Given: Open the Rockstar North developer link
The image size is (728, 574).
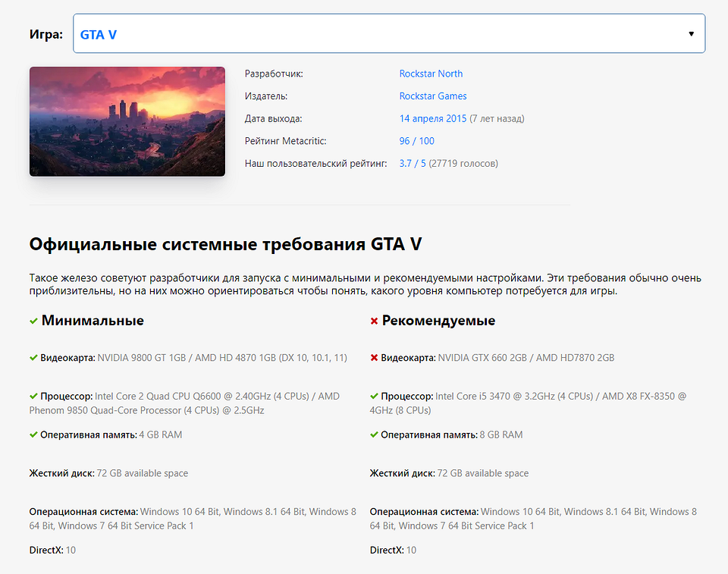Looking at the screenshot, I should click(431, 74).
